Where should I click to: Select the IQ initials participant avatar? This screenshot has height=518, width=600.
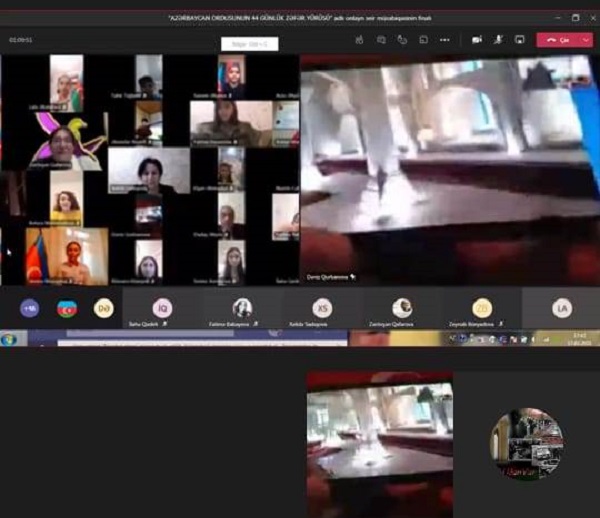pos(162,308)
